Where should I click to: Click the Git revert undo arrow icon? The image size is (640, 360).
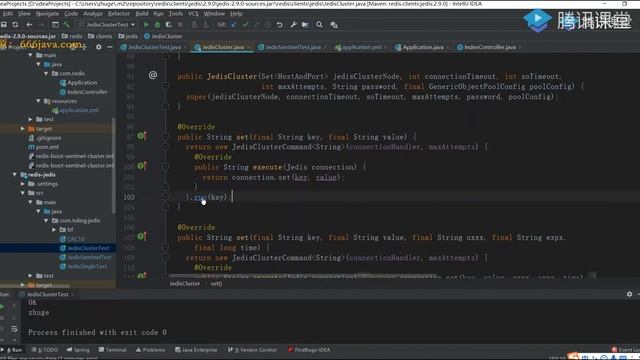point(280,25)
